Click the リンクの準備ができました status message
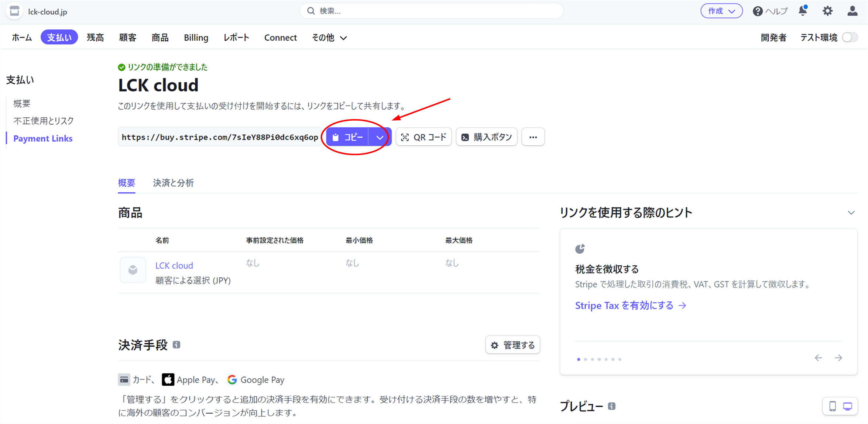The height and width of the screenshot is (424, 868). click(x=163, y=67)
